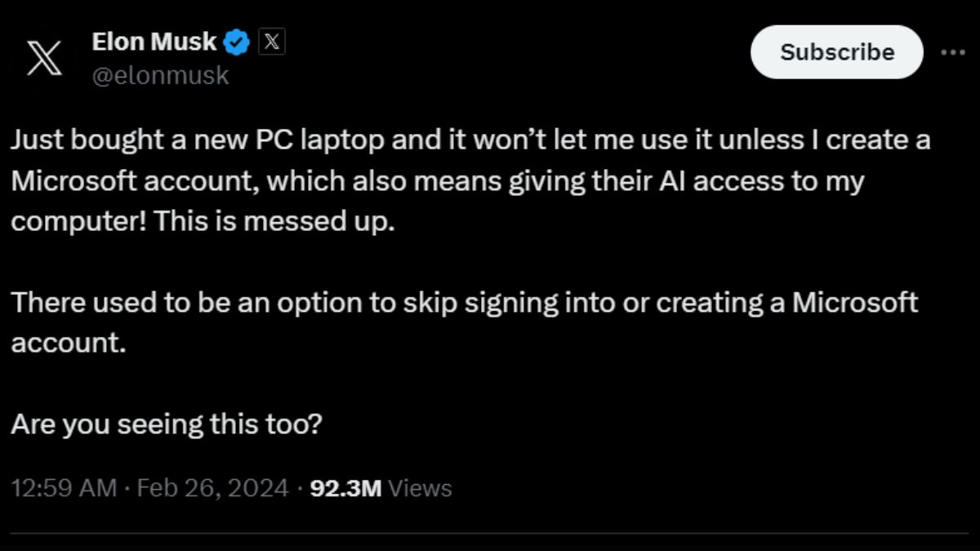
Task: Click the @elonmusk handle
Action: 161,76
